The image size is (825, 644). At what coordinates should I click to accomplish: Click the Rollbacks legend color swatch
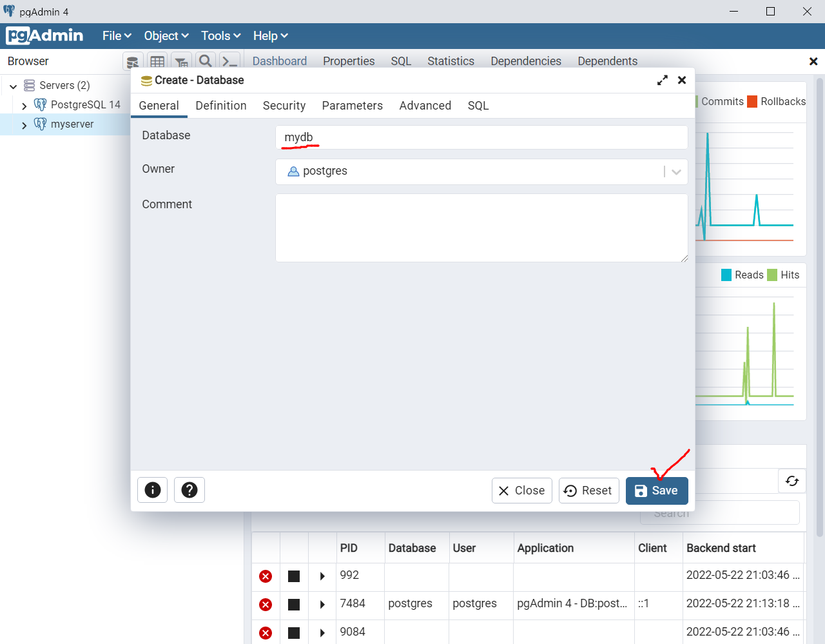coord(752,101)
